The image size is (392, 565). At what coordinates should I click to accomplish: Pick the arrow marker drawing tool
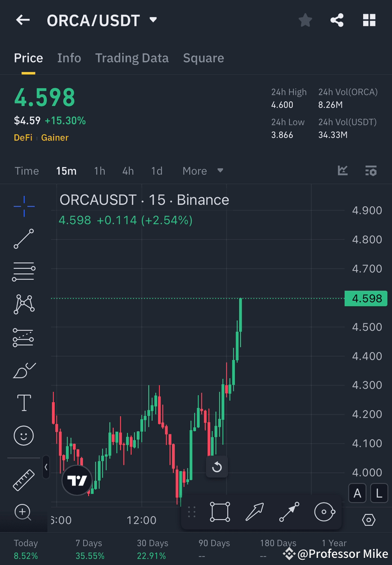(289, 512)
